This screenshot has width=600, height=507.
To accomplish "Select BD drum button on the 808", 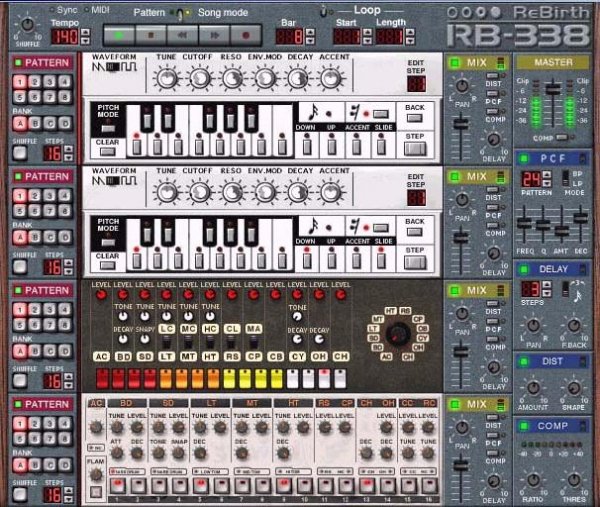I will click(x=123, y=357).
